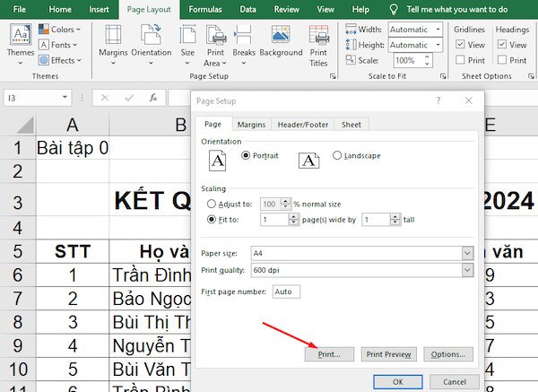
Task: Open the theme Fonts menu
Action: pos(58,45)
